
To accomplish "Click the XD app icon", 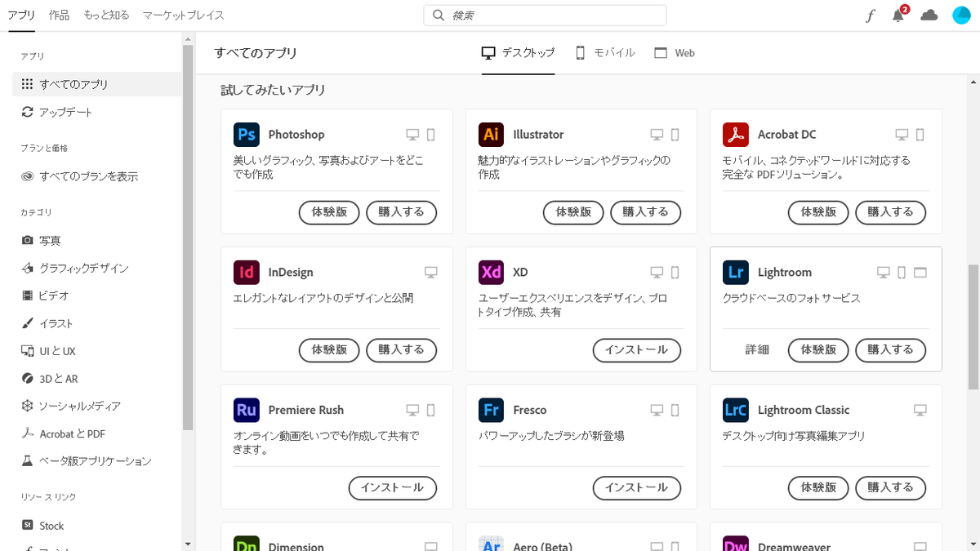I will (x=491, y=272).
